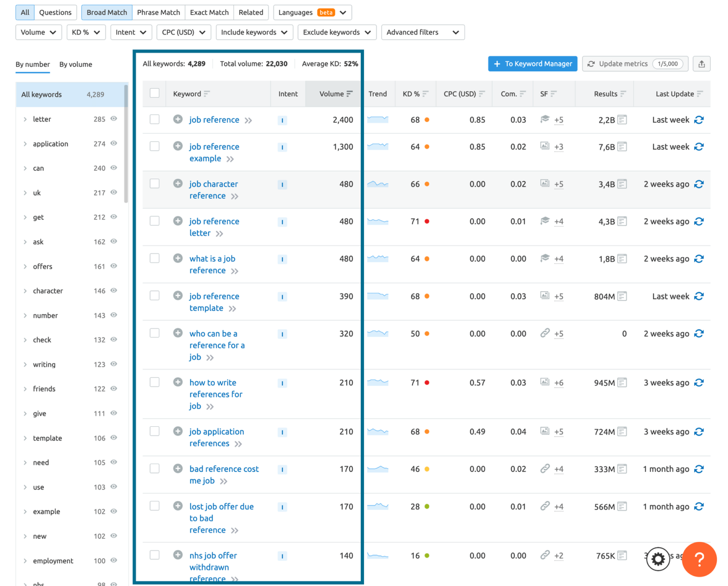Viewport: 728px width, 586px height.
Task: Tick the select-all keywords checkbox
Action: point(155,93)
